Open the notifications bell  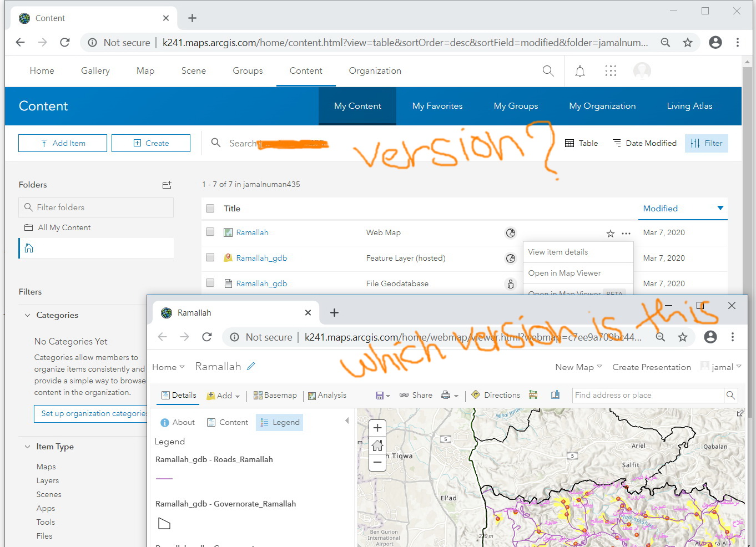[580, 71]
